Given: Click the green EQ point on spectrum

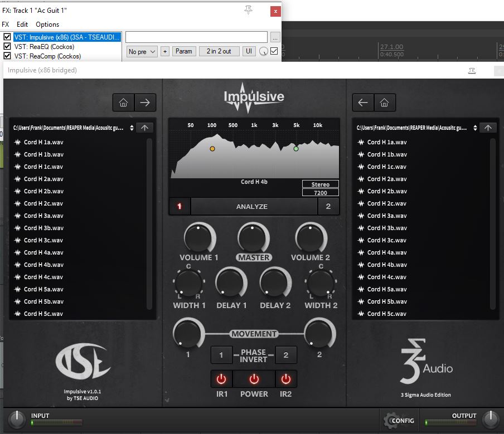Looking at the screenshot, I should (296, 149).
